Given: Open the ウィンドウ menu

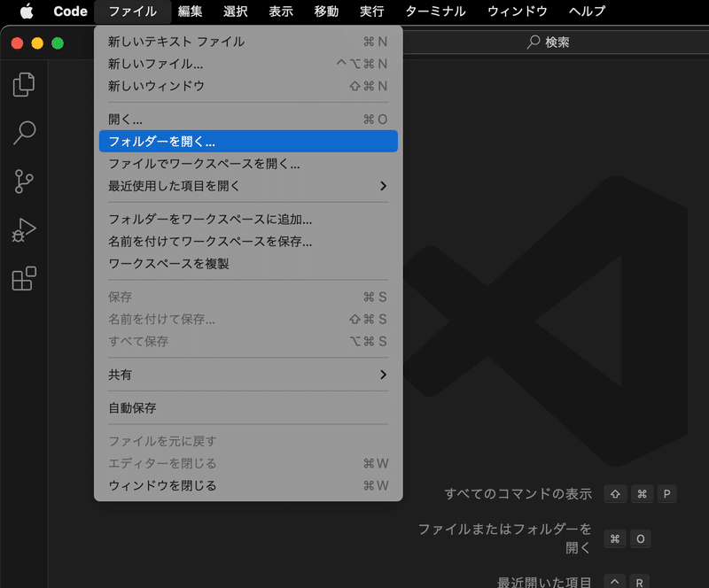Looking at the screenshot, I should pyautogui.click(x=518, y=11).
